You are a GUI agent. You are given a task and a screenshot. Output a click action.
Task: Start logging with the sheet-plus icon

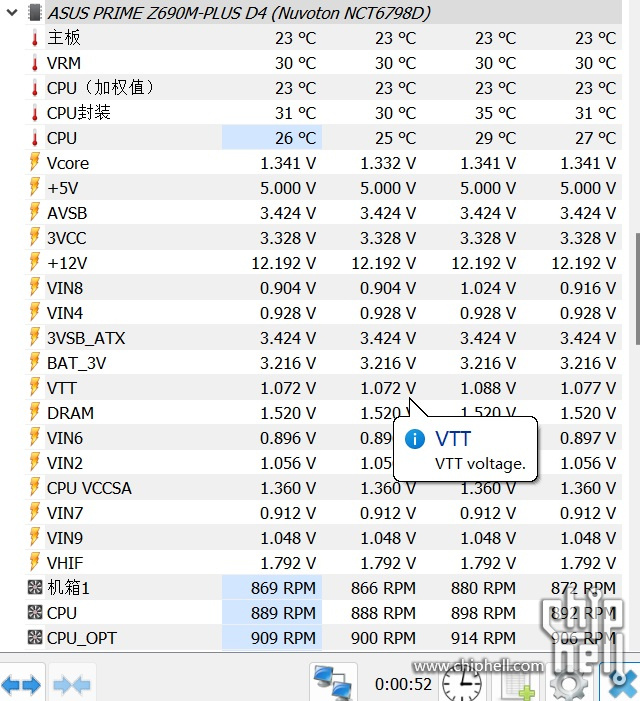click(x=518, y=685)
